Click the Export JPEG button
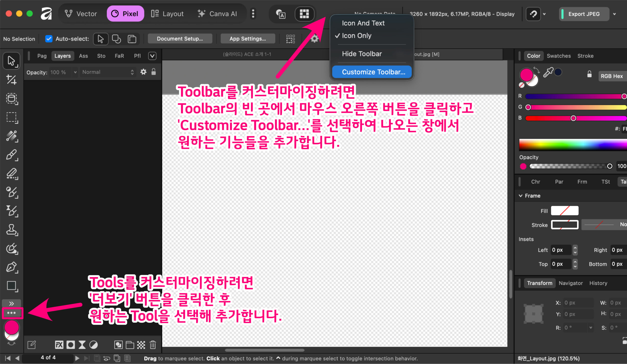 pyautogui.click(x=584, y=14)
